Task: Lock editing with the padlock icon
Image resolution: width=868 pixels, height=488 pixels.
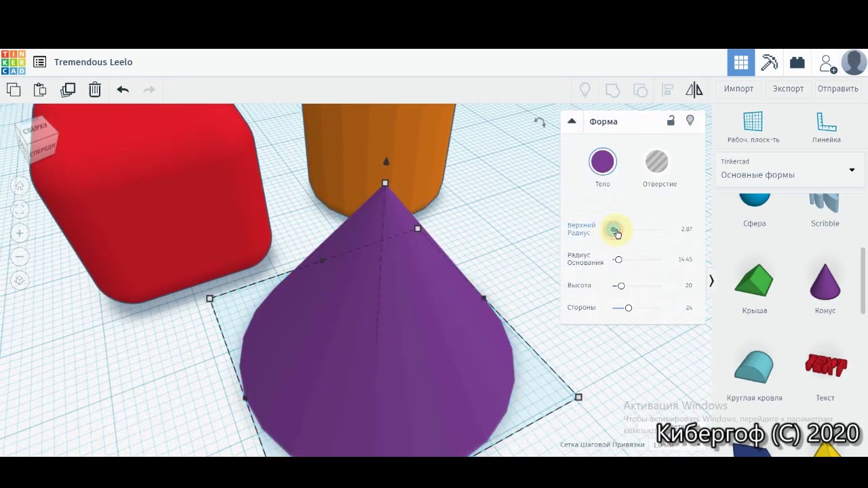Action: click(x=671, y=121)
